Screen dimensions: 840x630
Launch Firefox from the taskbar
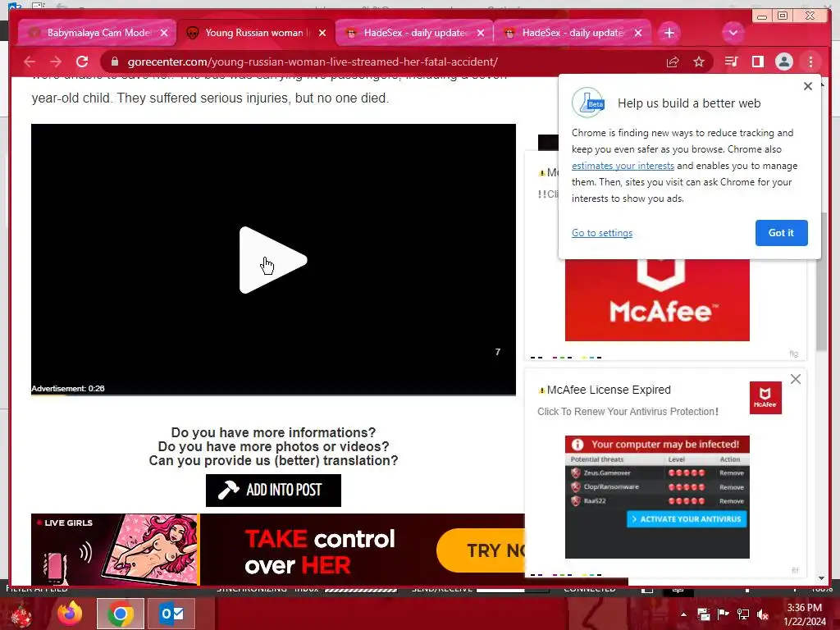70,614
